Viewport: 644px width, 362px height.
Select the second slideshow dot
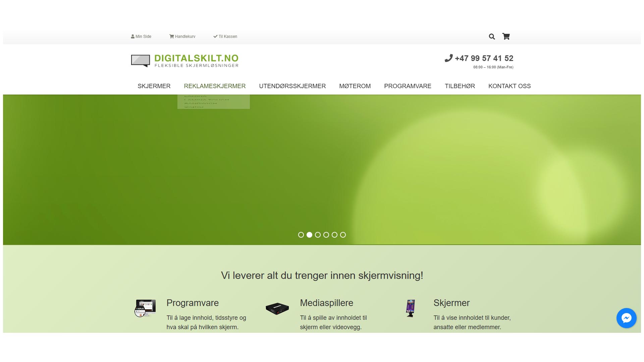pyautogui.click(x=309, y=235)
